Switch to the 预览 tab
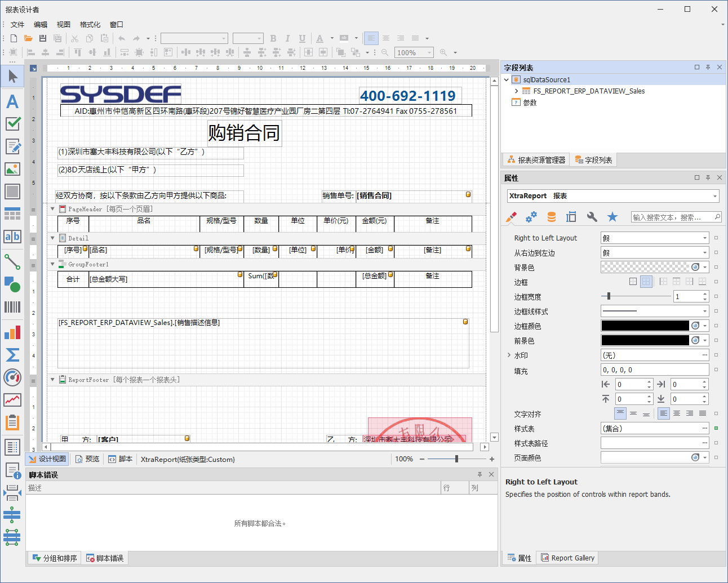 (87, 459)
